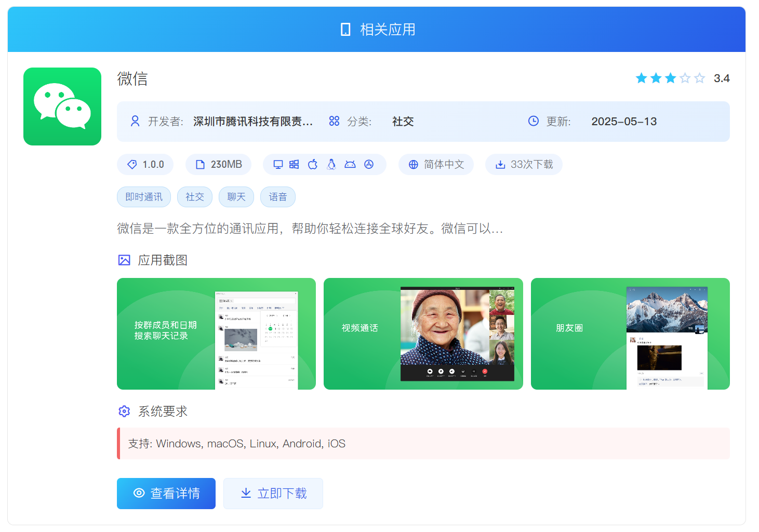Click the first rating star
This screenshot has width=759, height=532.
642,78
